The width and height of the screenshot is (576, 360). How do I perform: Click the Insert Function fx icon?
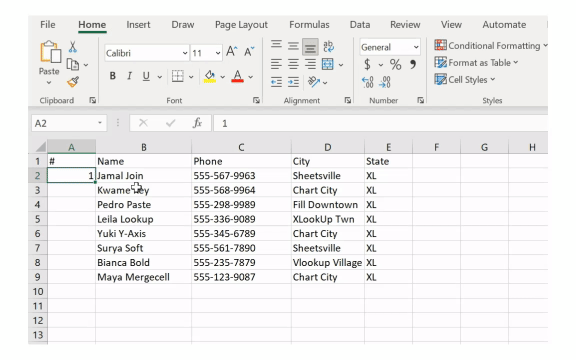[x=197, y=123]
